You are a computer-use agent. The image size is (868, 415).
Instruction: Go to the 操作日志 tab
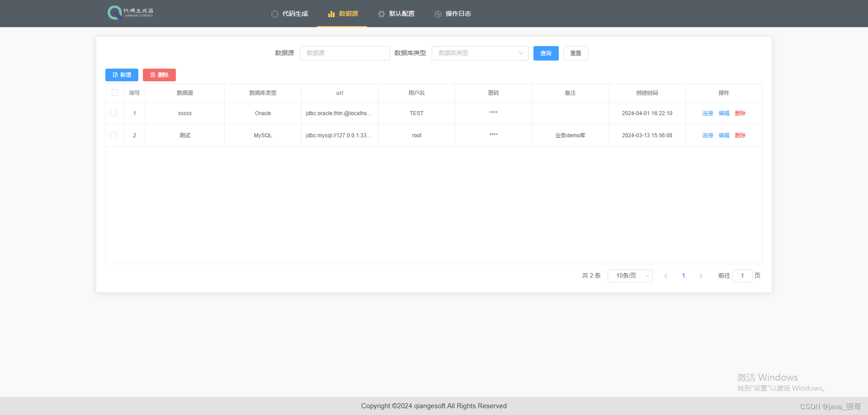(x=453, y=14)
